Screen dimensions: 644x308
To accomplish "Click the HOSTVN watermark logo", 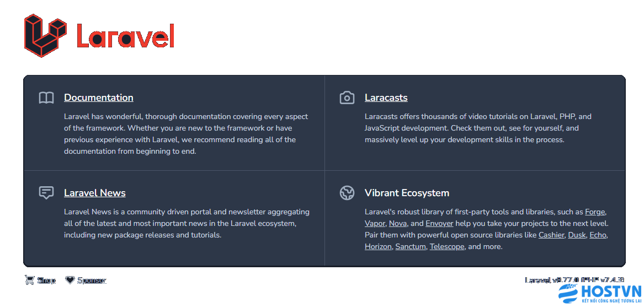I will coord(600,294).
